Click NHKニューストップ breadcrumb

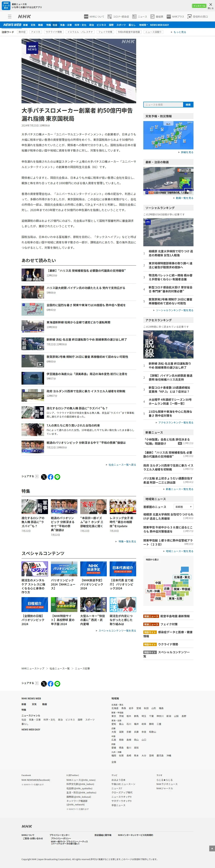33,669
